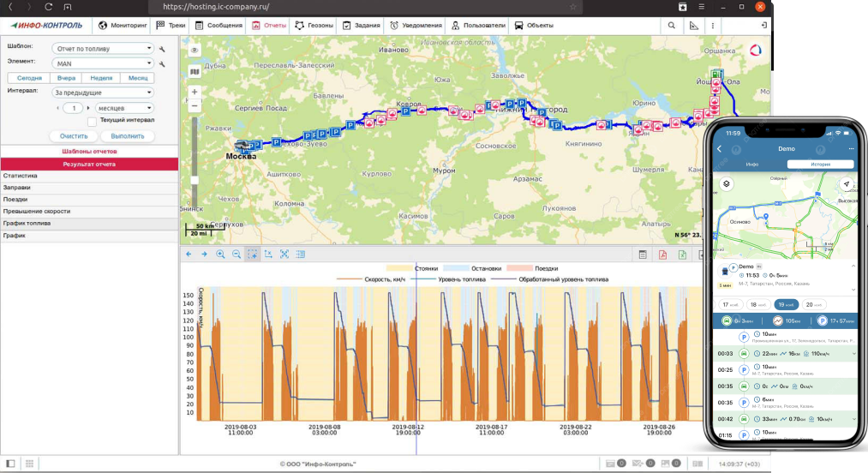Click the map zoom level slider
Viewport: 868px width, 473px height.
(x=195, y=179)
